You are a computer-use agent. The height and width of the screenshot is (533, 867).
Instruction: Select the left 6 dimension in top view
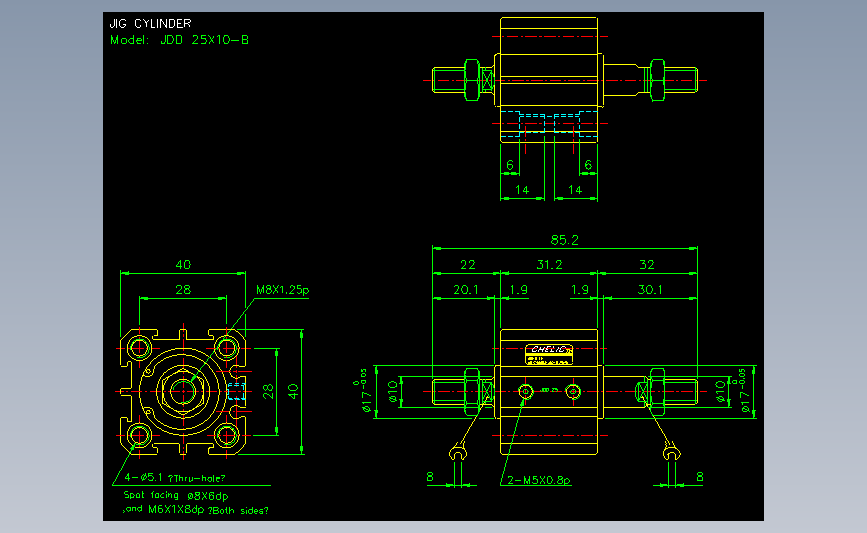click(x=510, y=165)
